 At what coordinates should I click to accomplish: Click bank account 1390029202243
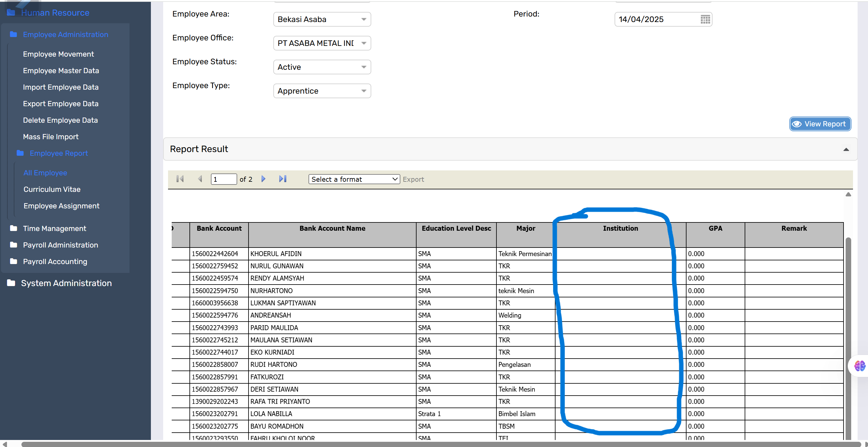click(219, 401)
